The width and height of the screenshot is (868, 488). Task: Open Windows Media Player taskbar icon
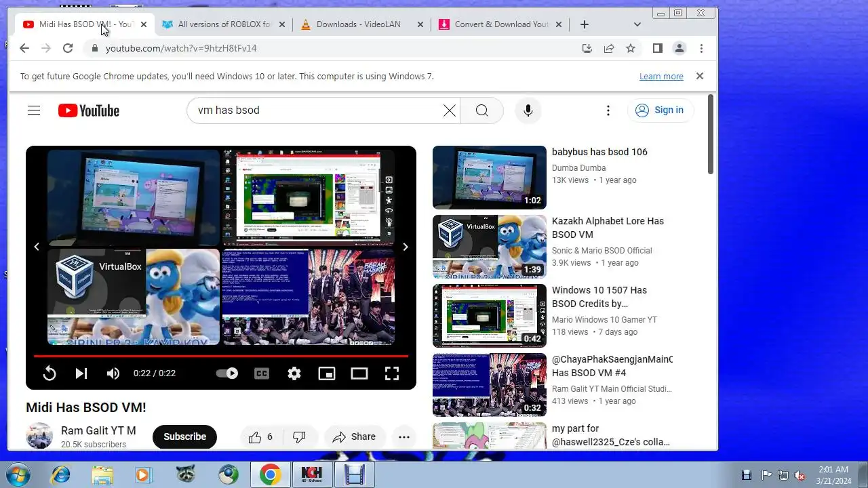144,474
